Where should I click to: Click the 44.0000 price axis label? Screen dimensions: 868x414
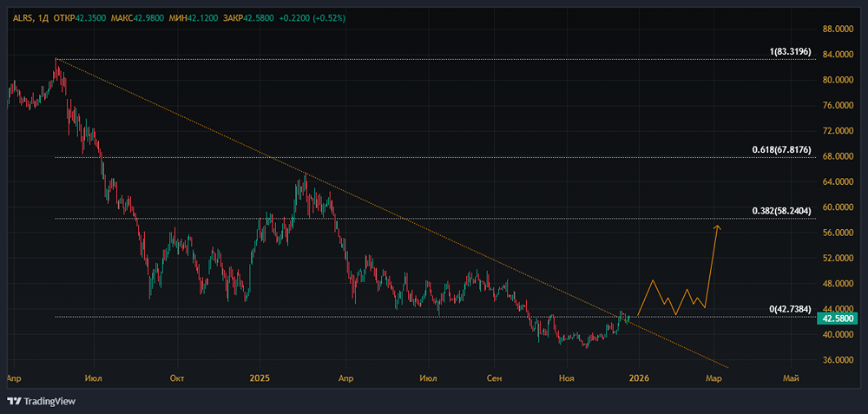(x=837, y=308)
